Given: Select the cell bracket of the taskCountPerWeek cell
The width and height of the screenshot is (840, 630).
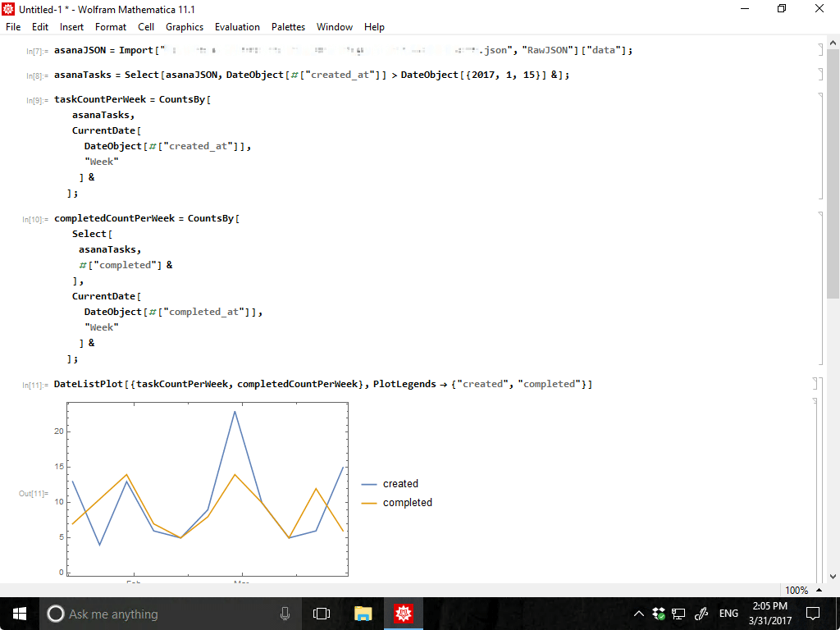Looking at the screenshot, I should pyautogui.click(x=820, y=146).
